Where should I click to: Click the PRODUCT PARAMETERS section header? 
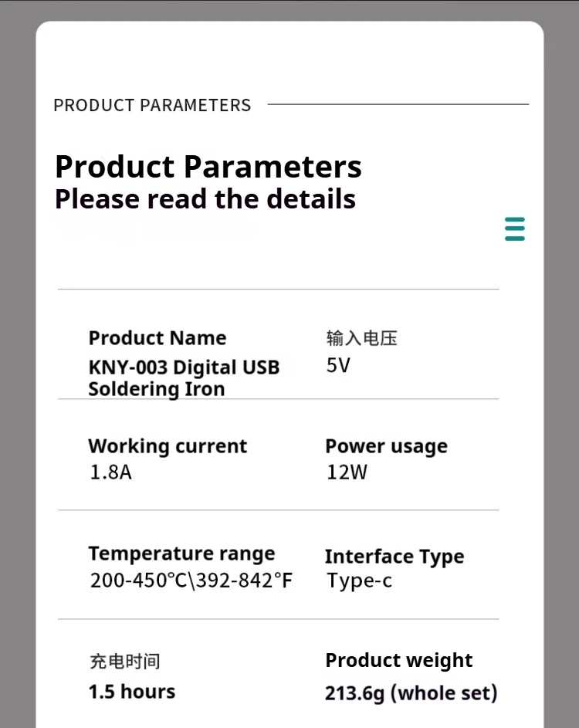tap(152, 106)
